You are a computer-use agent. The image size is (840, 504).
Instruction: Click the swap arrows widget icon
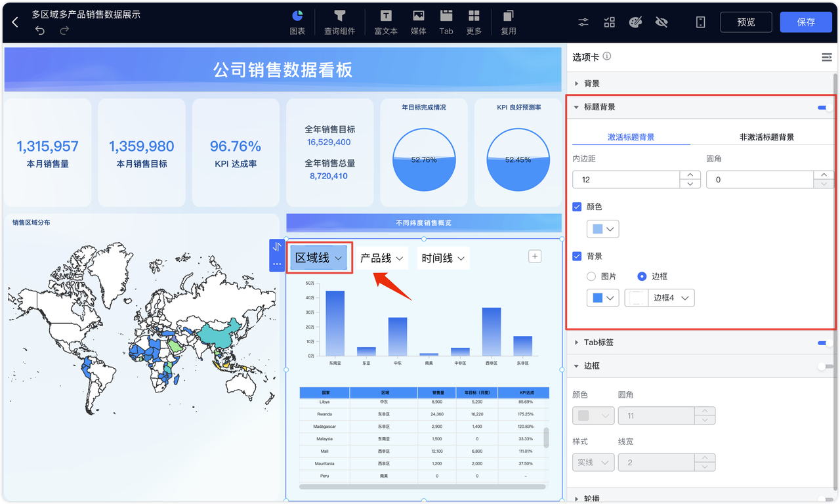(x=277, y=247)
